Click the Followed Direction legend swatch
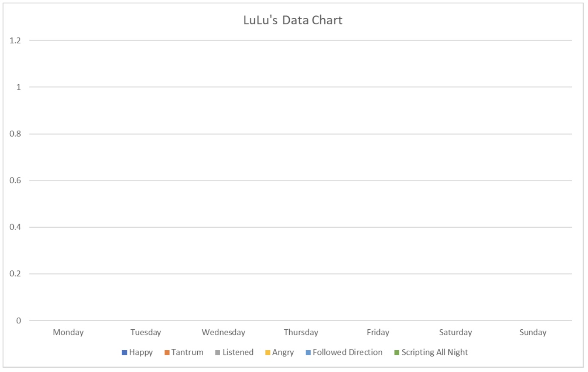This screenshot has width=588, height=372. tap(308, 352)
